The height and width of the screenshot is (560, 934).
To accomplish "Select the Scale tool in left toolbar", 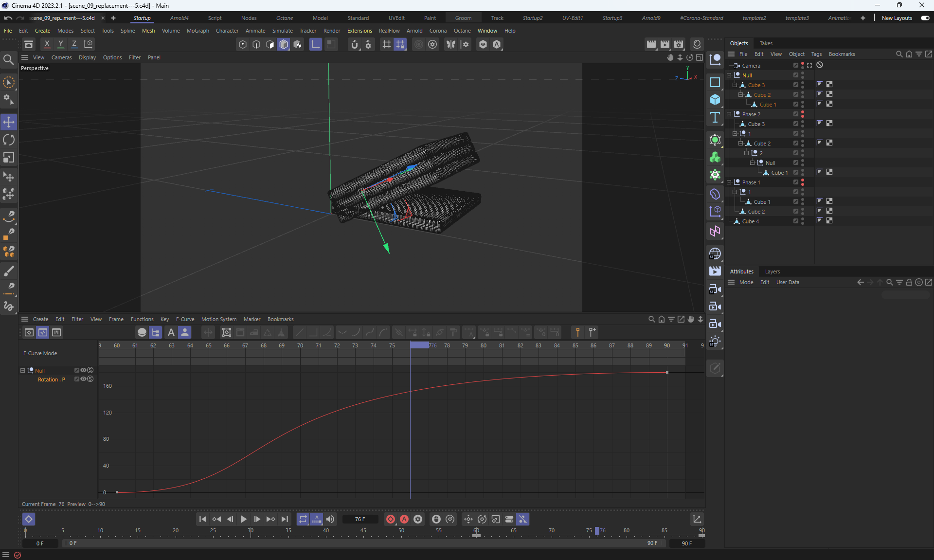I will point(9,158).
